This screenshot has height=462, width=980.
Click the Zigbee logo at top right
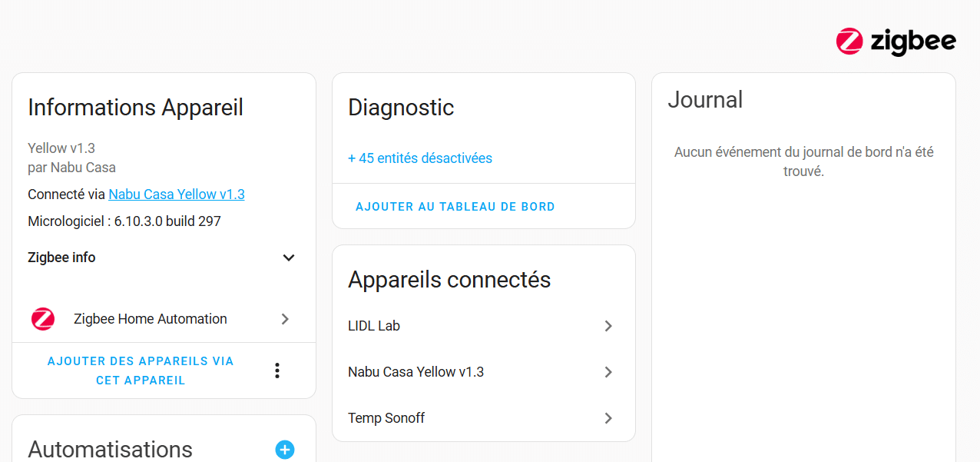click(x=896, y=42)
